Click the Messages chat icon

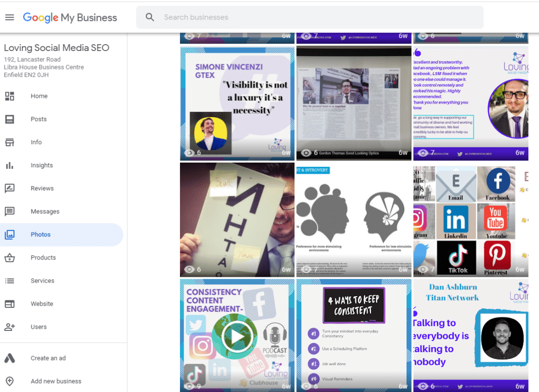pyautogui.click(x=9, y=212)
